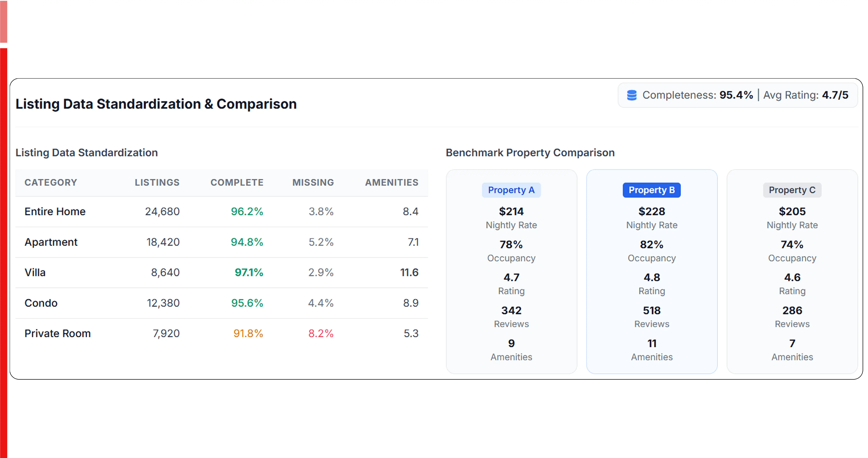Click the 96.2% complete value
Image resolution: width=868 pixels, height=458 pixels.
[x=247, y=211]
